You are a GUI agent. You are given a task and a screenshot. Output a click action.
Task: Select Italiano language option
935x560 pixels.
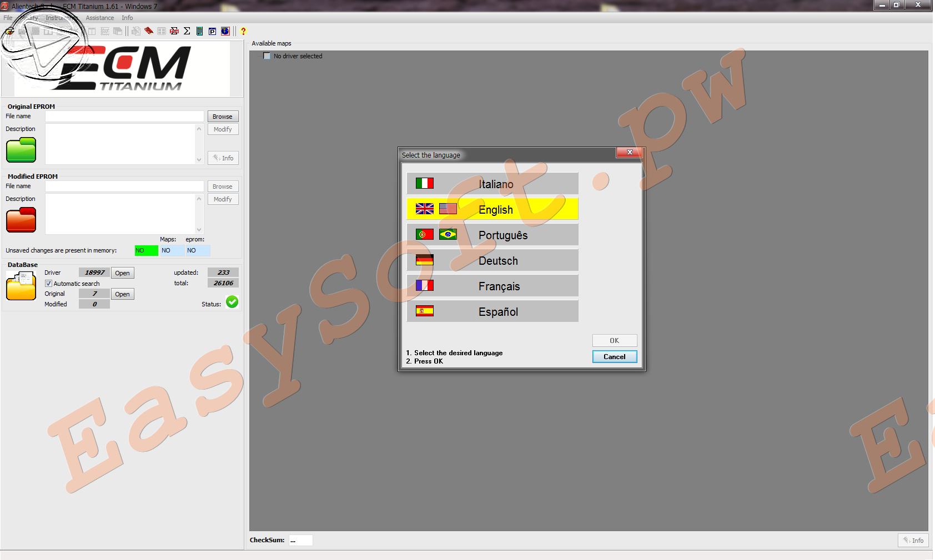point(492,183)
